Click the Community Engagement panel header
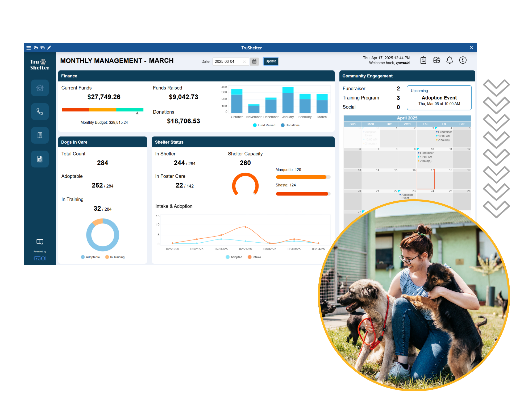Viewport: 532px width, 411px height. 407,76
